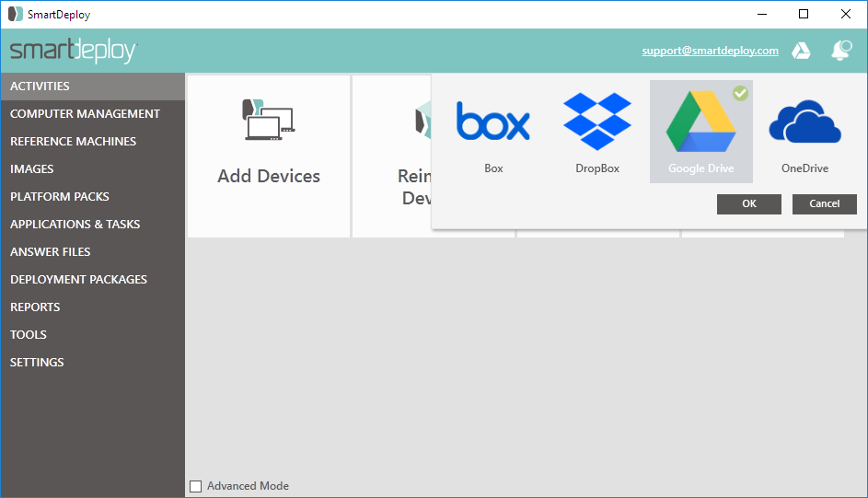Image resolution: width=868 pixels, height=498 pixels.
Task: Open Applications & Tasks
Action: [x=92, y=225]
